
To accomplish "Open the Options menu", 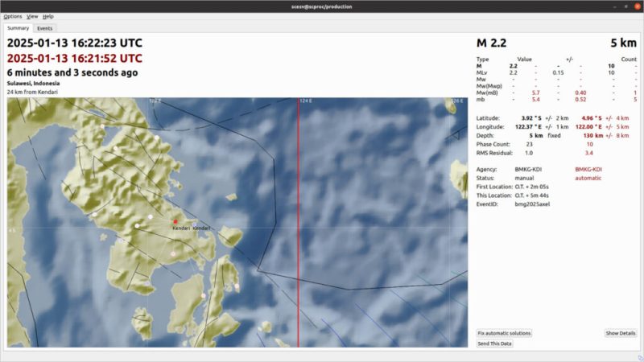I will (x=13, y=16).
